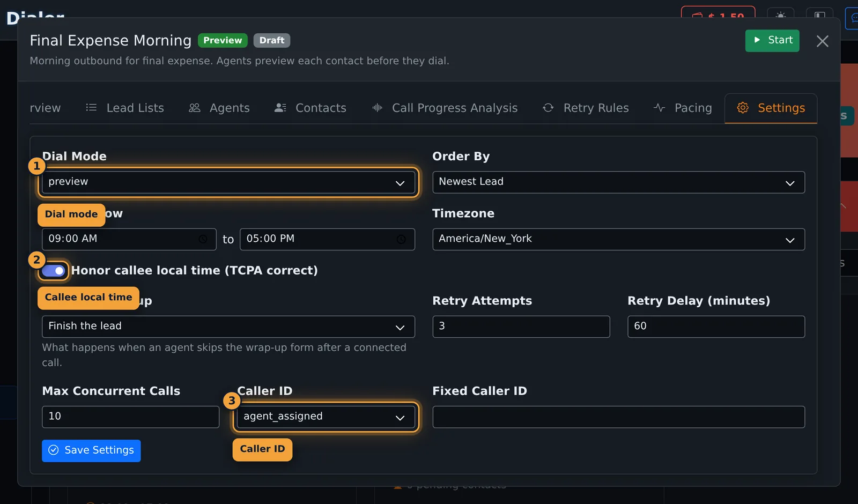Screen dimensions: 858x504
Task: Expand the Order By dropdown set to Newest Lead
Action: tap(618, 182)
